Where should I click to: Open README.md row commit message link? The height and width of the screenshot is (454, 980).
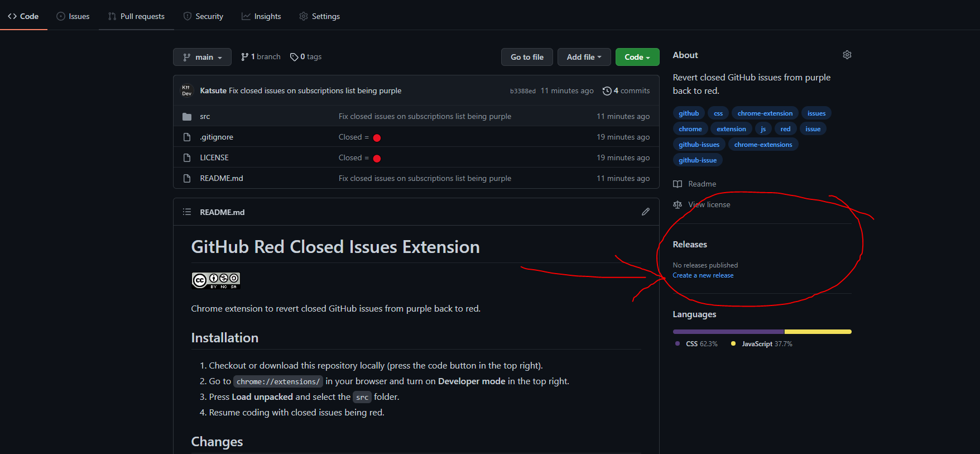(x=425, y=178)
